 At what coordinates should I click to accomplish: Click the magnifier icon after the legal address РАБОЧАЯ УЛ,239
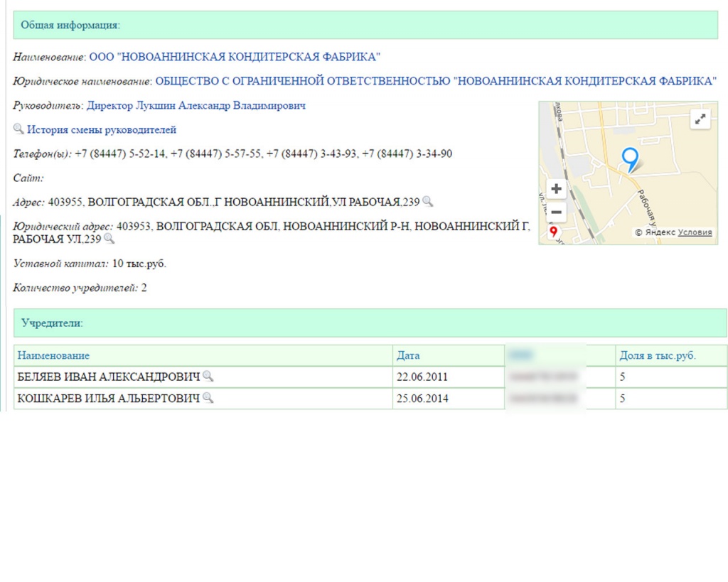pos(109,239)
